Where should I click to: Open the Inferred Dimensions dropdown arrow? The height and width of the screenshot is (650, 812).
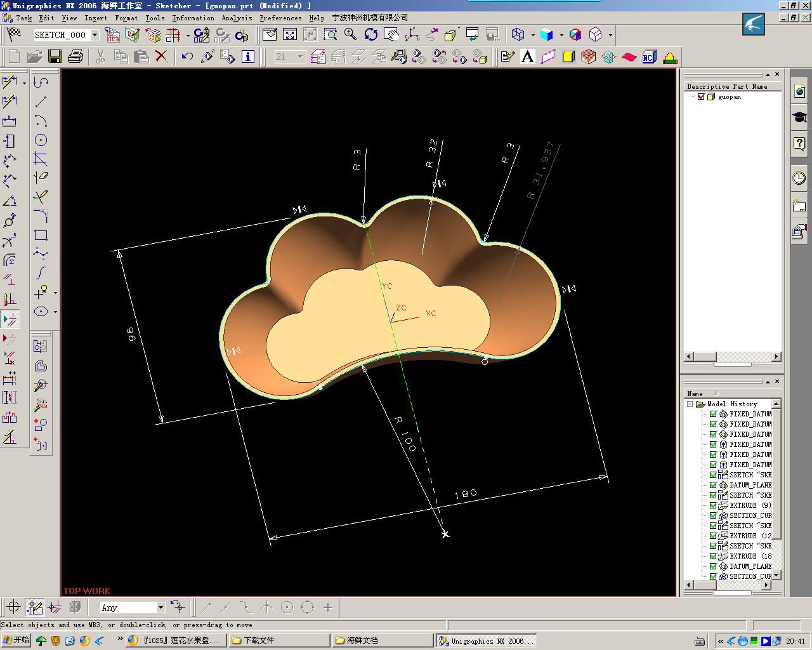(24, 83)
